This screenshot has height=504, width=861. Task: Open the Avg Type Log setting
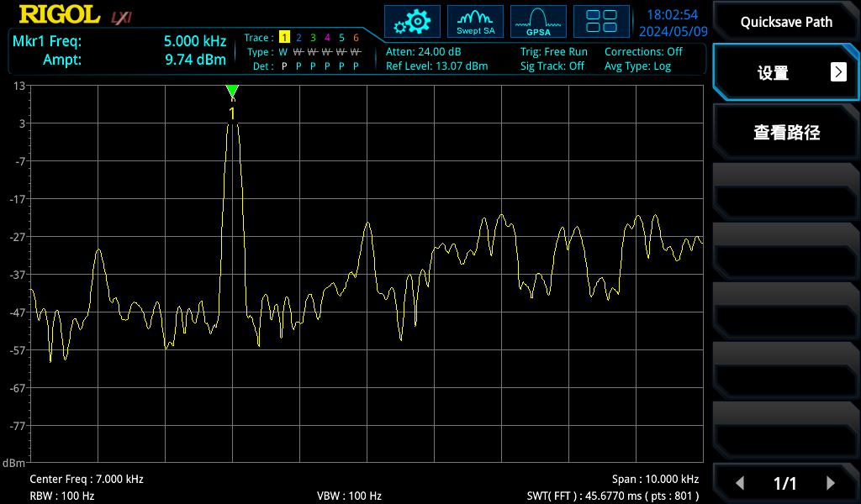[637, 66]
